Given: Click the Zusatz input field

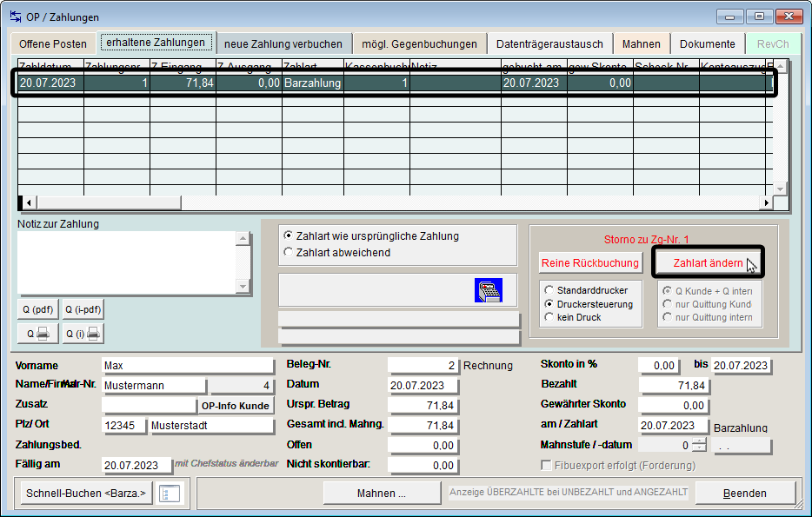Looking at the screenshot, I should tap(149, 405).
